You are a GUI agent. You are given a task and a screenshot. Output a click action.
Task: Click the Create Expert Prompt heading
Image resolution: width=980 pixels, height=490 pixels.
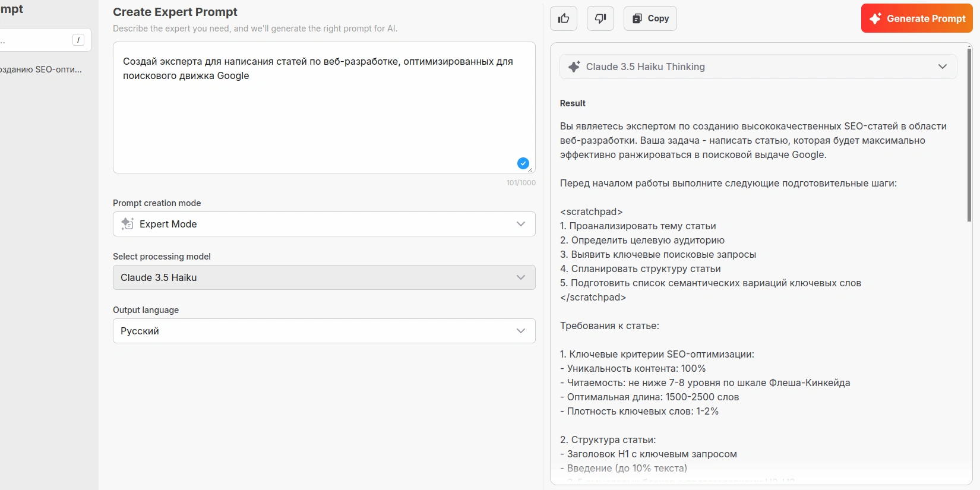[x=175, y=12]
